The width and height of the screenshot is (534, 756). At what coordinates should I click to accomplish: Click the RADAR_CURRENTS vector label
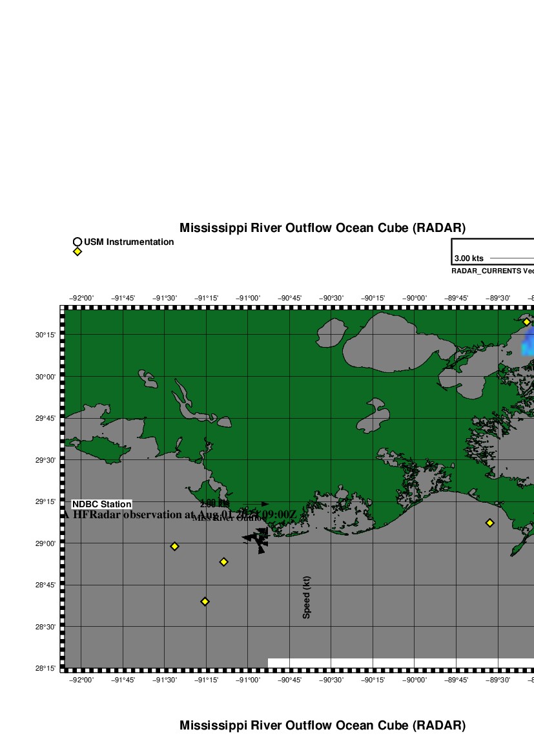(492, 271)
